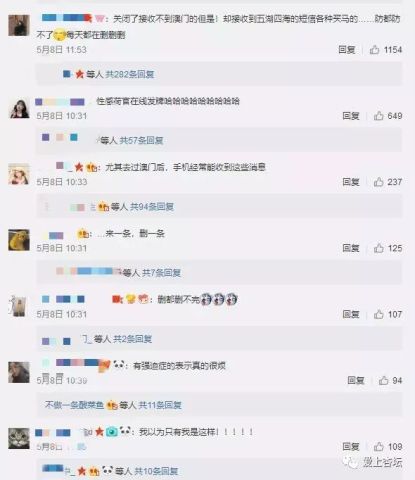Expand the 共282条回复 reply thread
Screen dimensions: 415x480
[130, 74]
